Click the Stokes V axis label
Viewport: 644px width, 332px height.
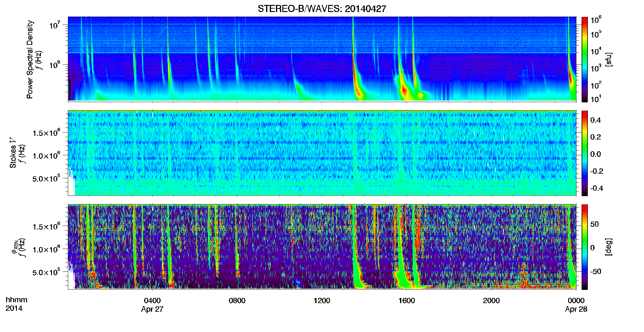point(13,153)
